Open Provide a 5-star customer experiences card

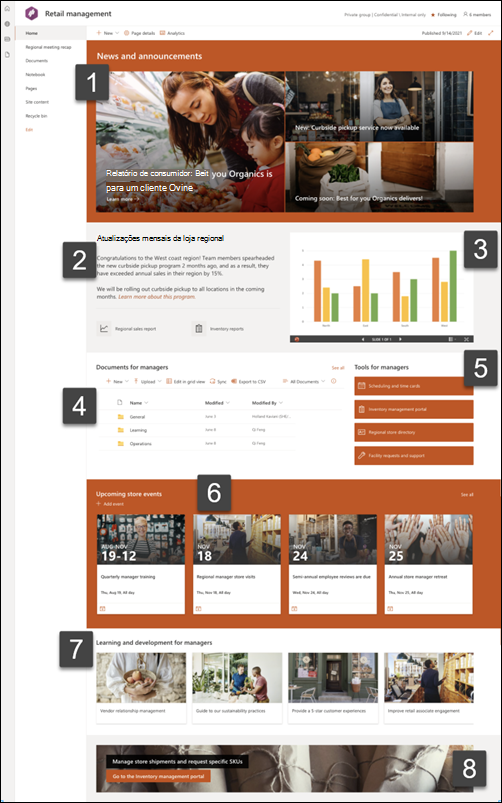pyautogui.click(x=333, y=688)
